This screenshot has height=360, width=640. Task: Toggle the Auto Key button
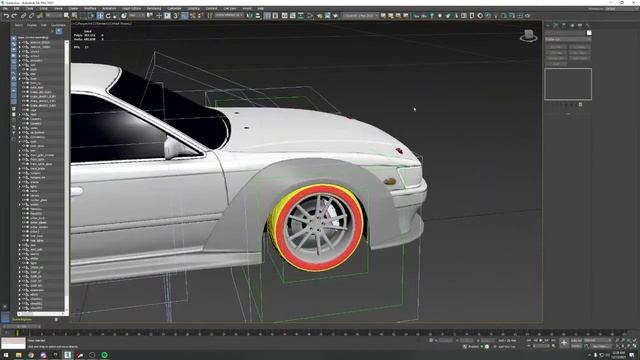(576, 340)
